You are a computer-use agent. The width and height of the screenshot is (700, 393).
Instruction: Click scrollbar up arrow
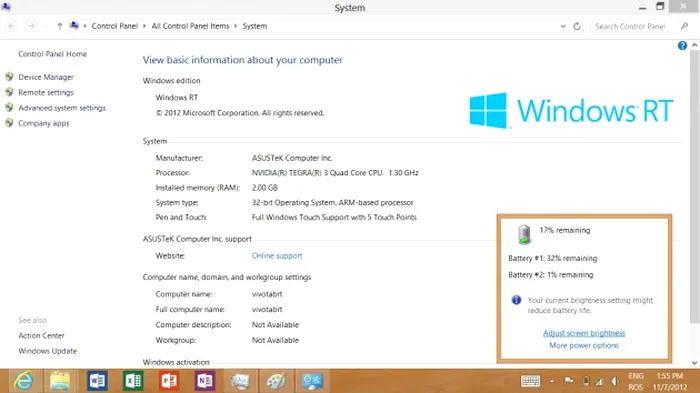tap(694, 45)
